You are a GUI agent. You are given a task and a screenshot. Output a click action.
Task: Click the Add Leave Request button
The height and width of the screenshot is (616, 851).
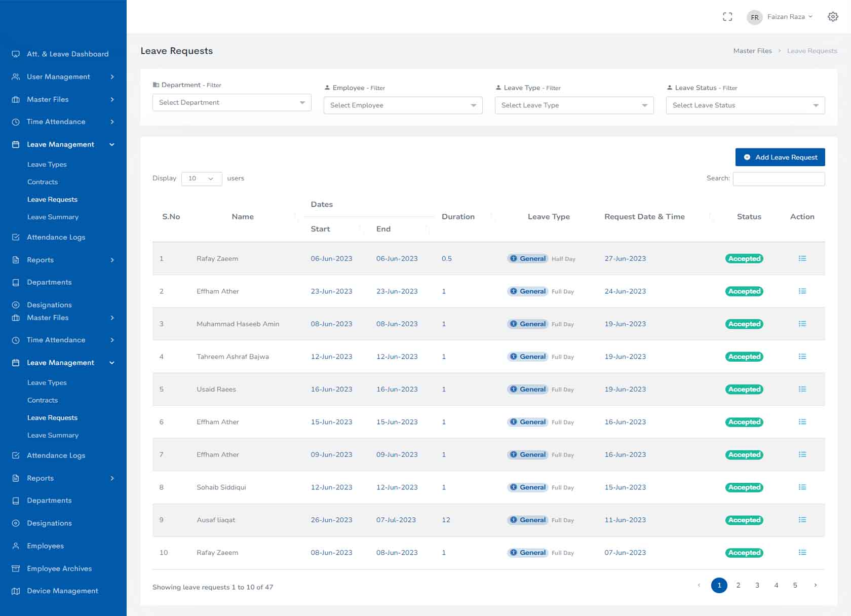click(x=780, y=157)
